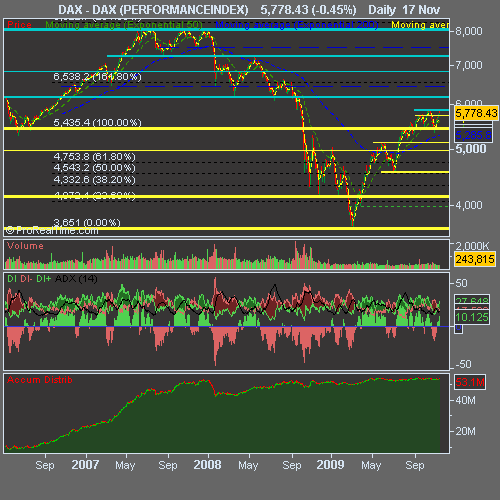Click the 243,815 volume value box
This screenshot has height=500, width=500.
(475, 259)
